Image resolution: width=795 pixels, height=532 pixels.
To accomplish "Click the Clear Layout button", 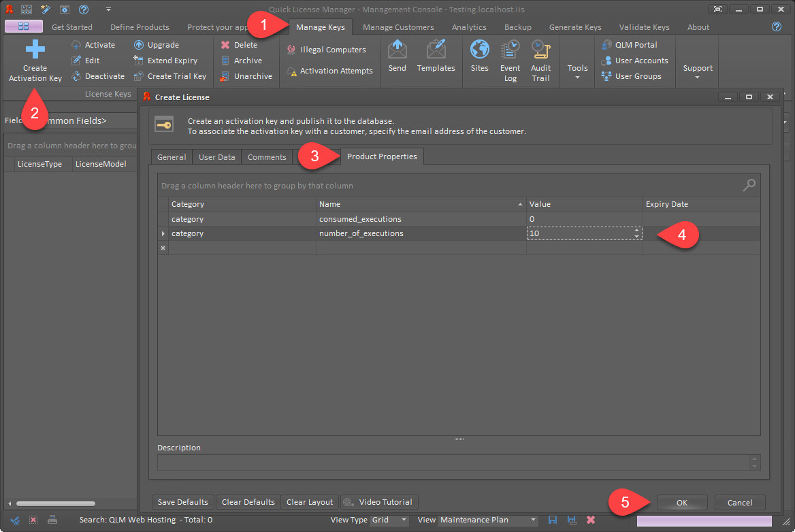I will click(x=309, y=502).
